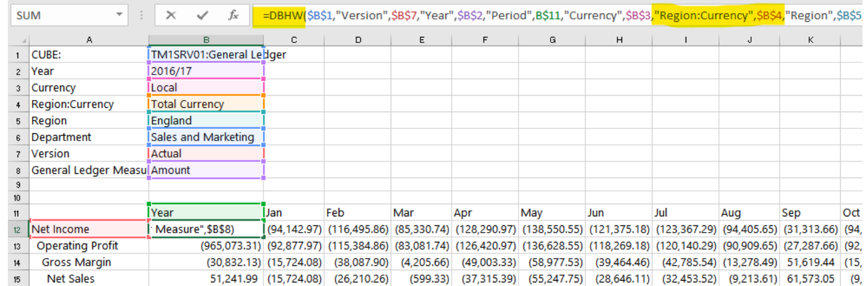868x286 pixels.
Task: Select the Sales and Marketing cell
Action: click(207, 137)
